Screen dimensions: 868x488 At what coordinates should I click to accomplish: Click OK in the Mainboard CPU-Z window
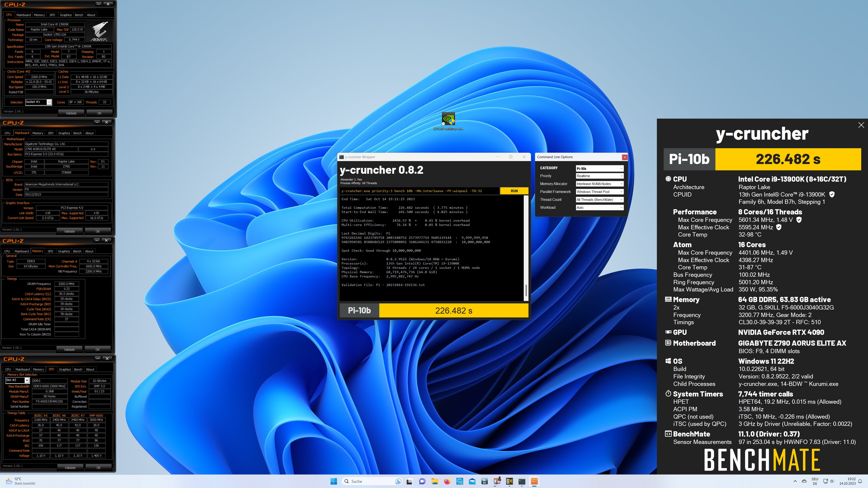(98, 231)
